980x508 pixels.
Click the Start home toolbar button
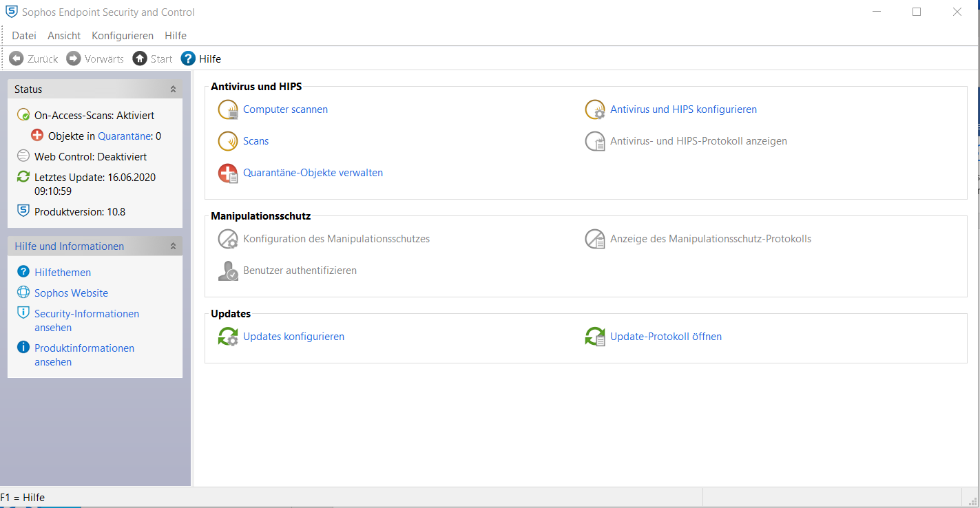coord(152,59)
